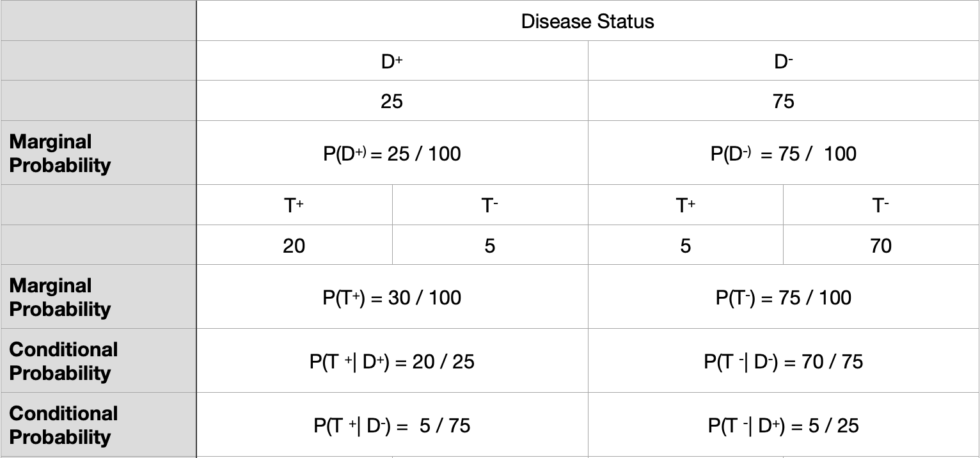
Task: Select the cell with value 70
Action: pos(881,246)
